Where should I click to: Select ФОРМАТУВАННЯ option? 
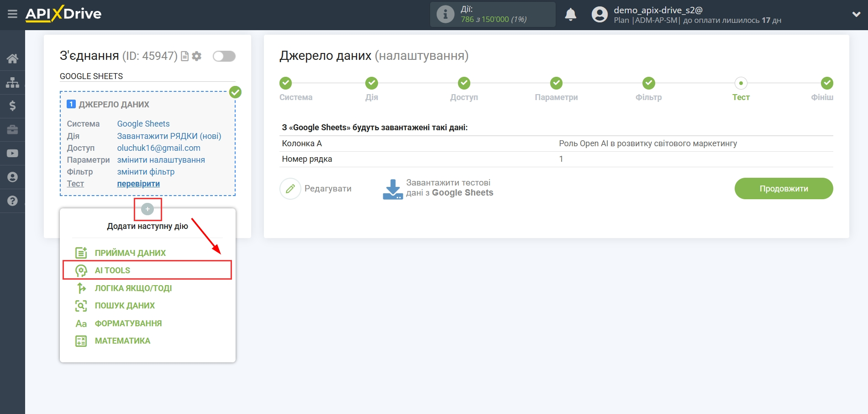click(x=128, y=323)
